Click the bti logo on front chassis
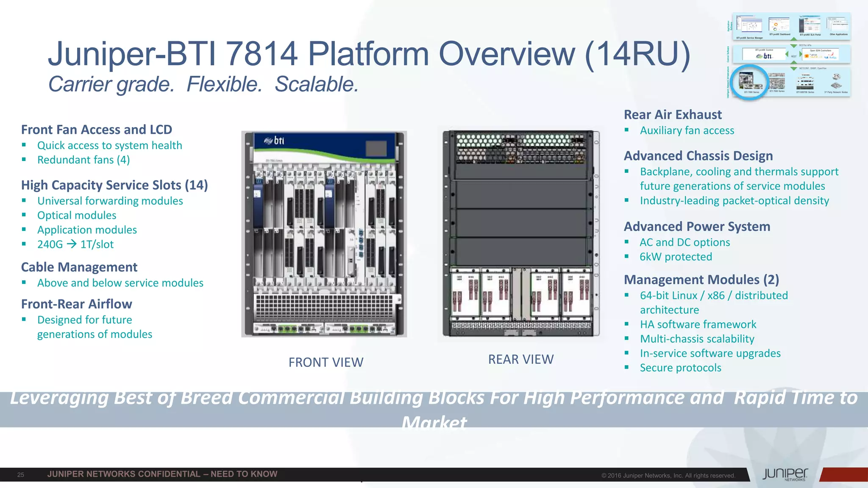Image resolution: width=868 pixels, height=488 pixels. point(274,141)
